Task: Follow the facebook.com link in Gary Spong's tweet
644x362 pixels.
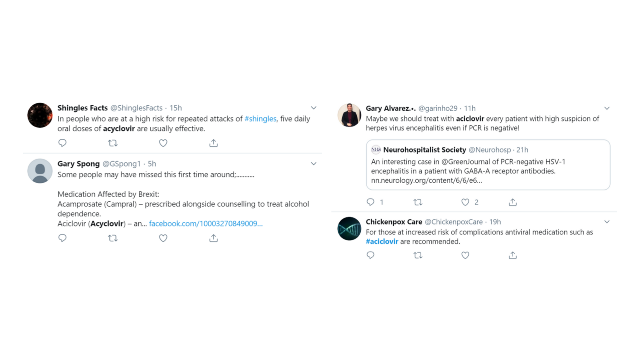Action: 205,223
